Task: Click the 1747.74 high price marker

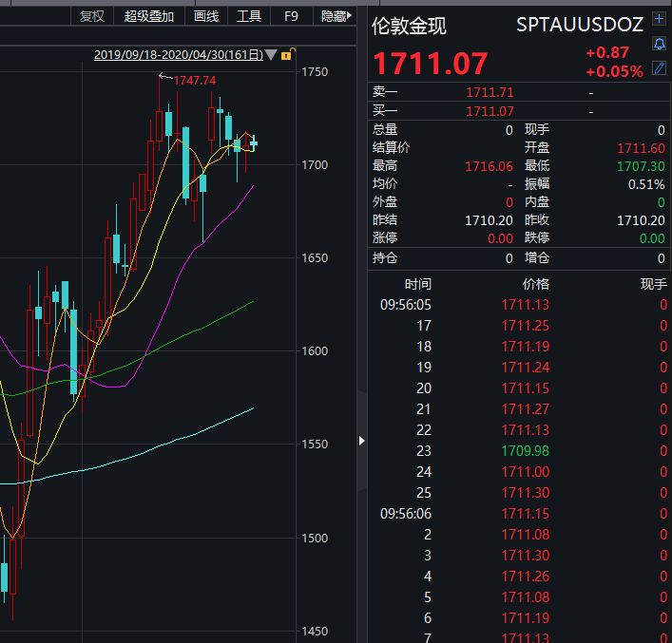Action: pos(194,81)
